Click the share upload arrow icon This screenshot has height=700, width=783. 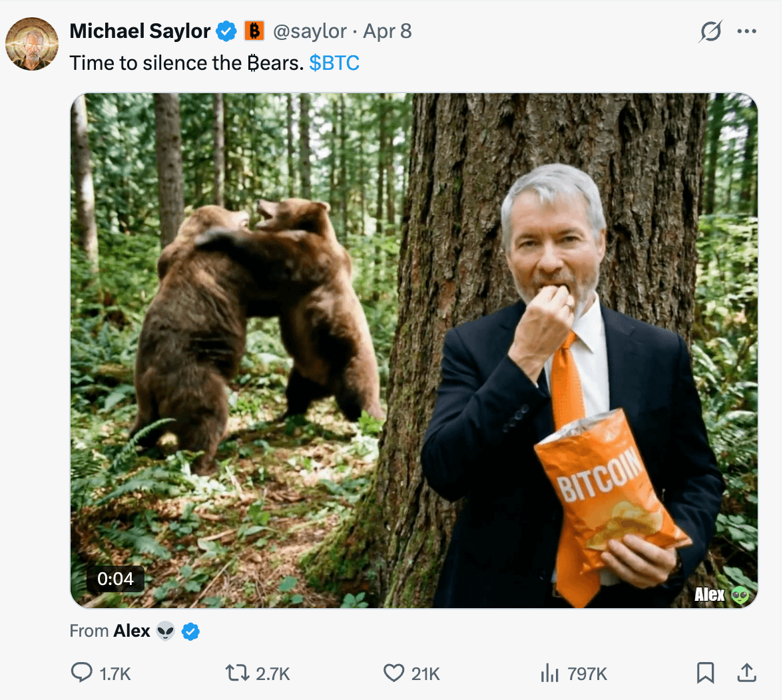747,673
